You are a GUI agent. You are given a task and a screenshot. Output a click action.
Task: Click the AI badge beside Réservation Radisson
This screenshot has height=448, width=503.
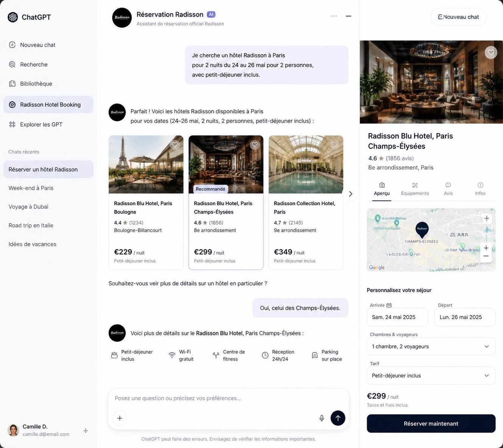[211, 14]
